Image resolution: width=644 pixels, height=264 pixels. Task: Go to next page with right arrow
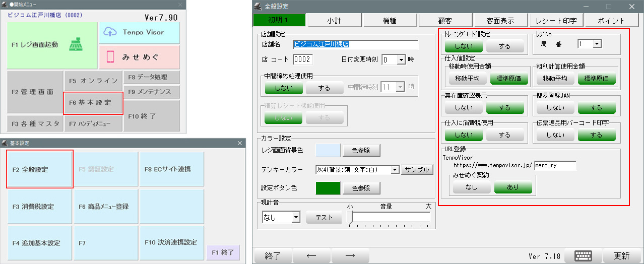coord(350,255)
